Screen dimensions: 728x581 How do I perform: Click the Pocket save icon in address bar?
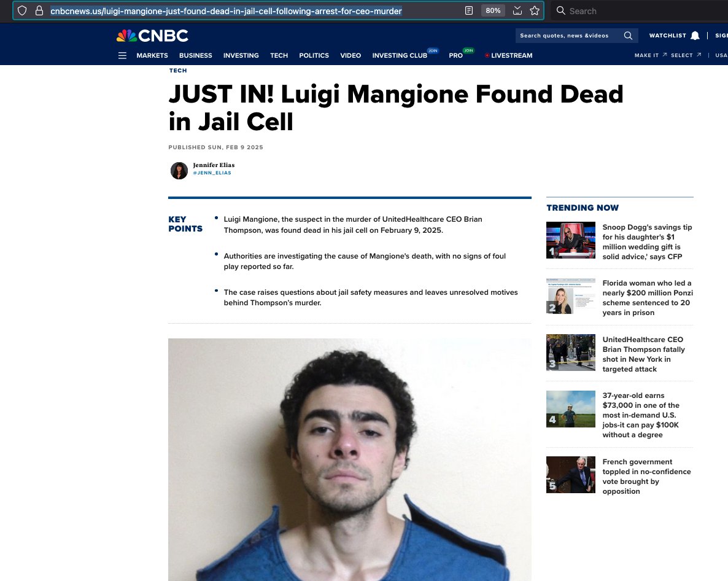click(517, 10)
